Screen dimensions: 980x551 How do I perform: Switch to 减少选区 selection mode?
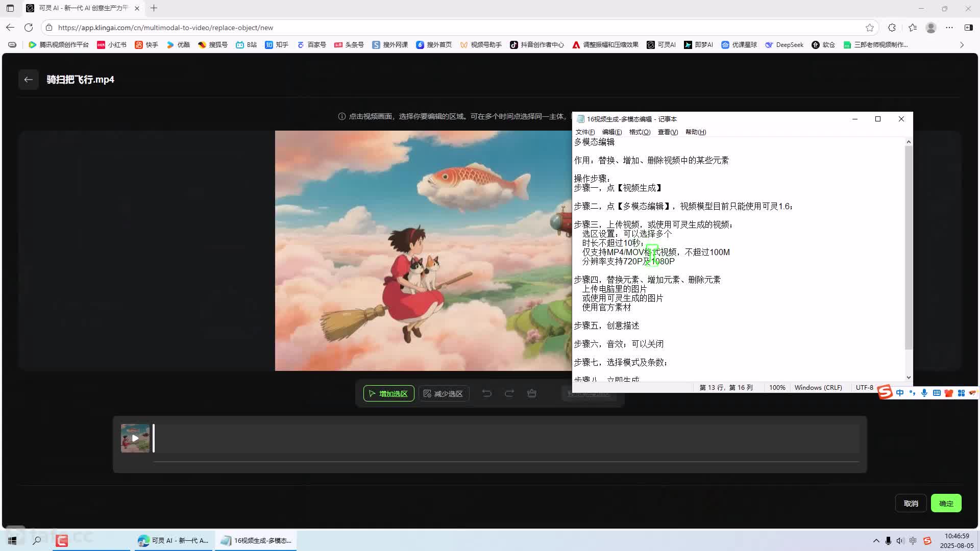[x=444, y=393]
